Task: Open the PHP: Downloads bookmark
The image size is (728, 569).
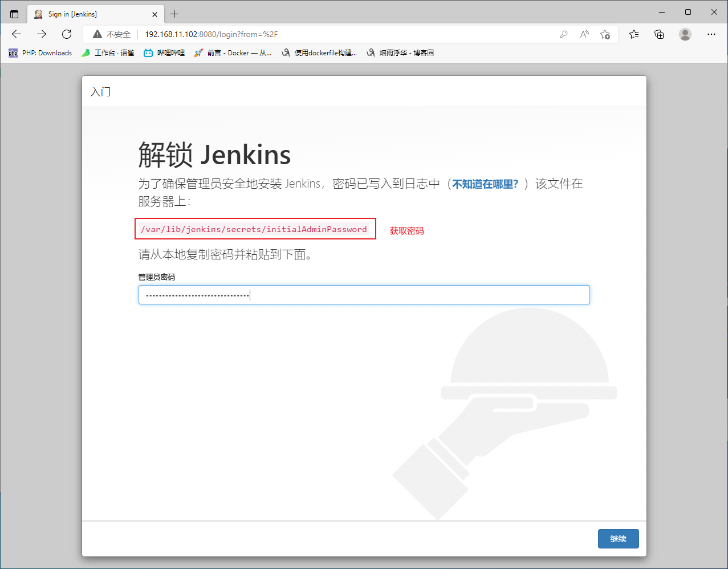Action: 40,53
